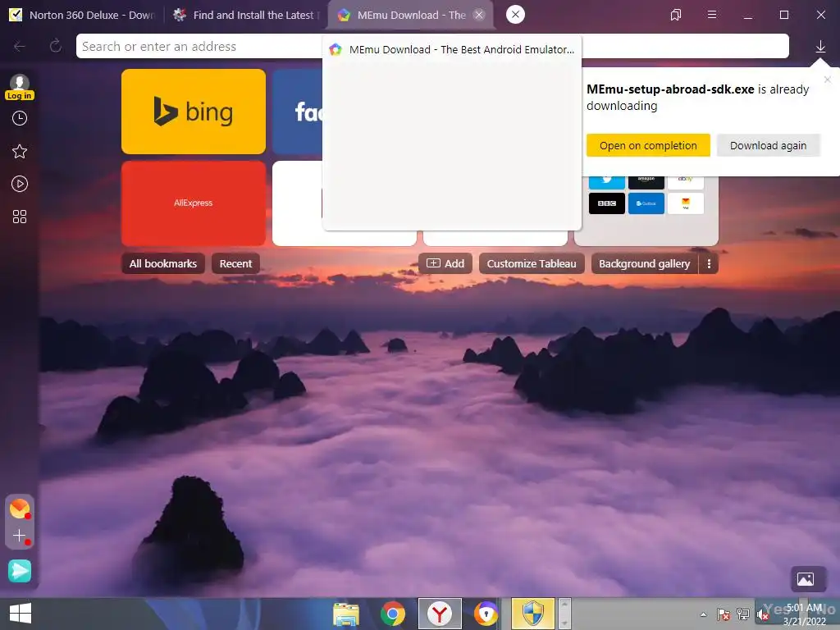Image resolution: width=840 pixels, height=630 pixels.
Task: Open Google Chrome from the taskbar
Action: (x=393, y=614)
